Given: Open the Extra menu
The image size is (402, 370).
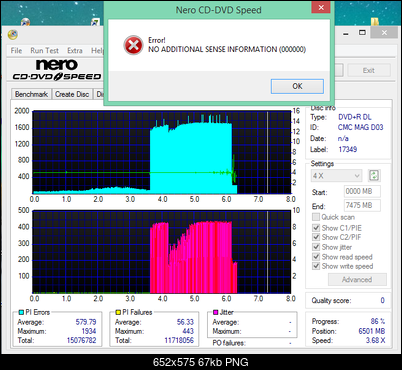Looking at the screenshot, I should pyautogui.click(x=75, y=51).
